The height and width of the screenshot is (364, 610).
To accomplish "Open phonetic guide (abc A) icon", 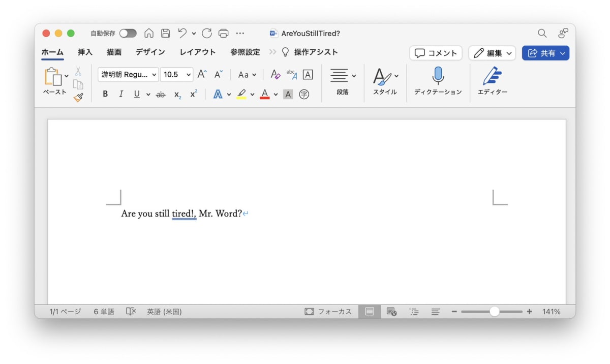I will [292, 74].
